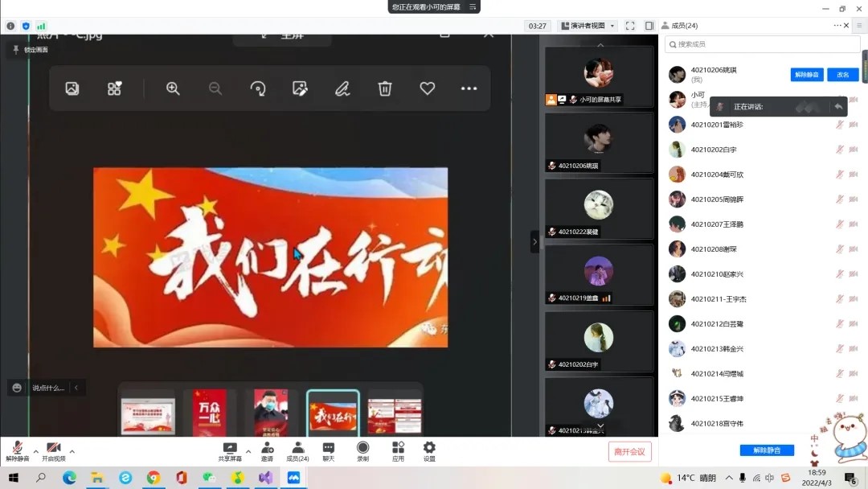Select the 40210222 participant video thumbnail

(599, 209)
